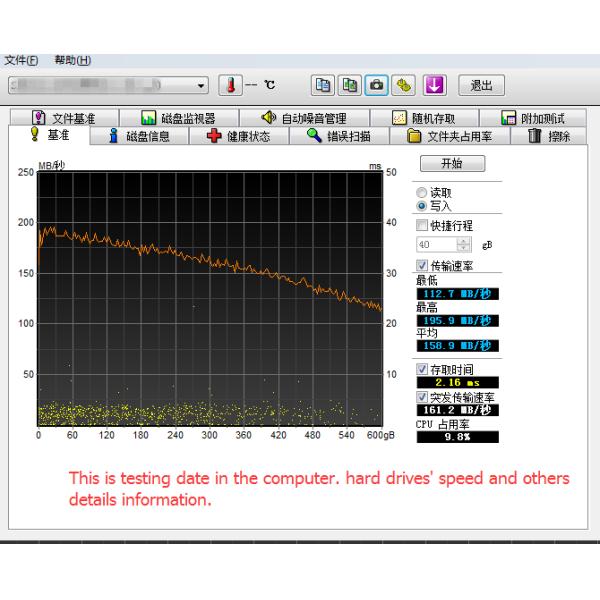Screen dimensions: 600x600
Task: Click the copy text to clipboard icon
Action: click(323, 85)
